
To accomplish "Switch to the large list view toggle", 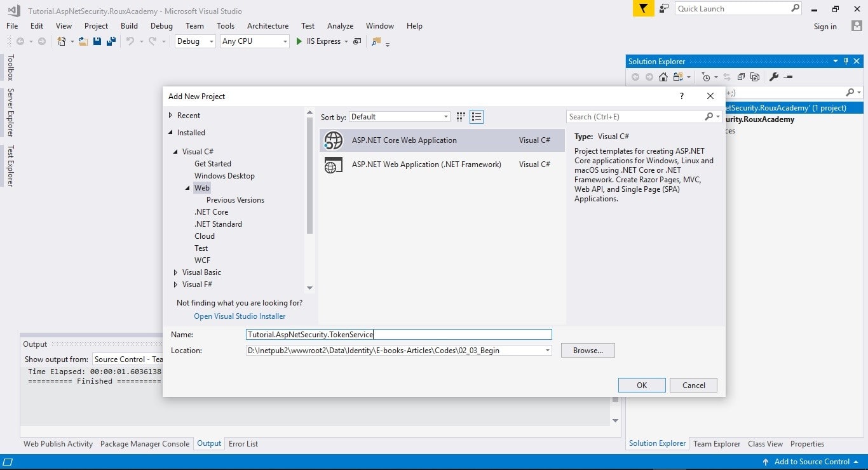I will (x=477, y=117).
